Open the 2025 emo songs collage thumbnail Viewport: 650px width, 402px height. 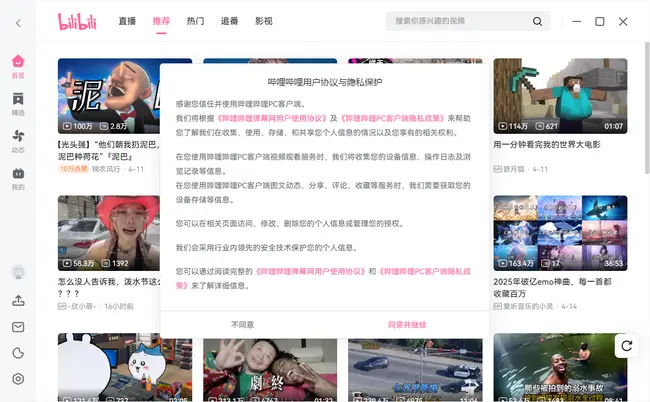coord(560,233)
